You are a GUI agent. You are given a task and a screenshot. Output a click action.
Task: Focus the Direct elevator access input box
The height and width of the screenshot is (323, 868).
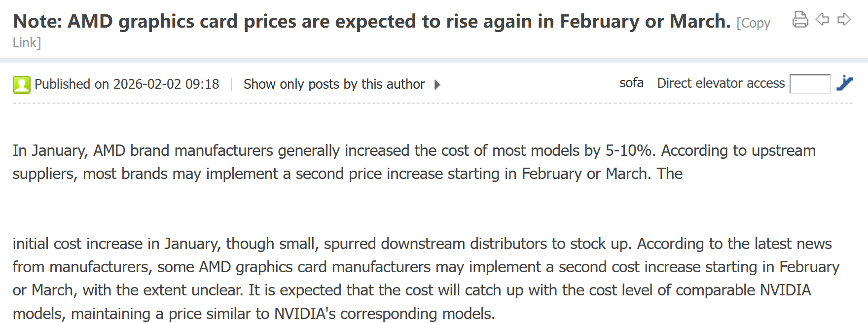pos(810,84)
